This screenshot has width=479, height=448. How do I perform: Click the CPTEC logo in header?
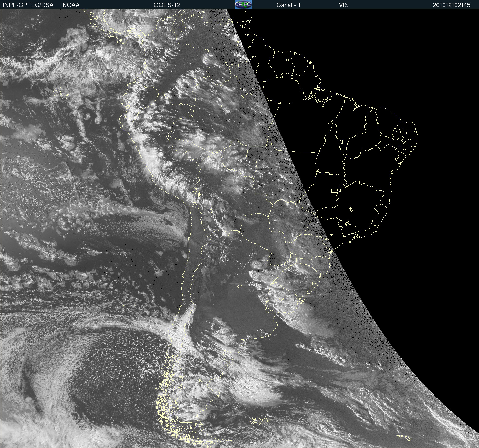[x=243, y=5]
